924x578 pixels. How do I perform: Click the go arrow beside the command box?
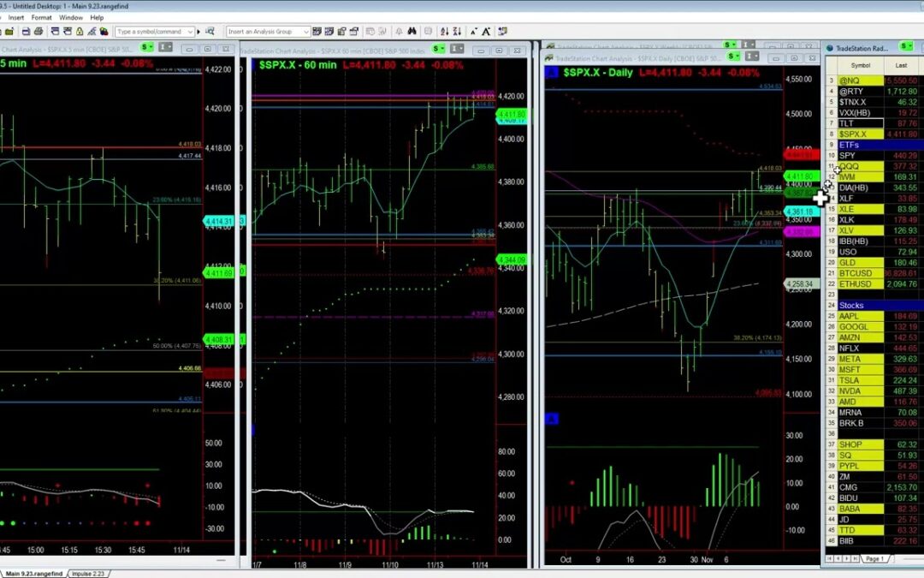[198, 32]
